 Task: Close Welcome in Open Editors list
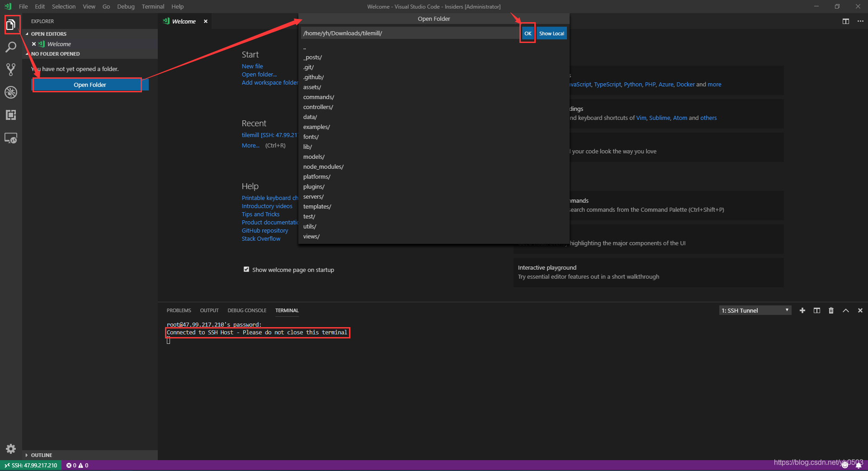click(x=34, y=44)
